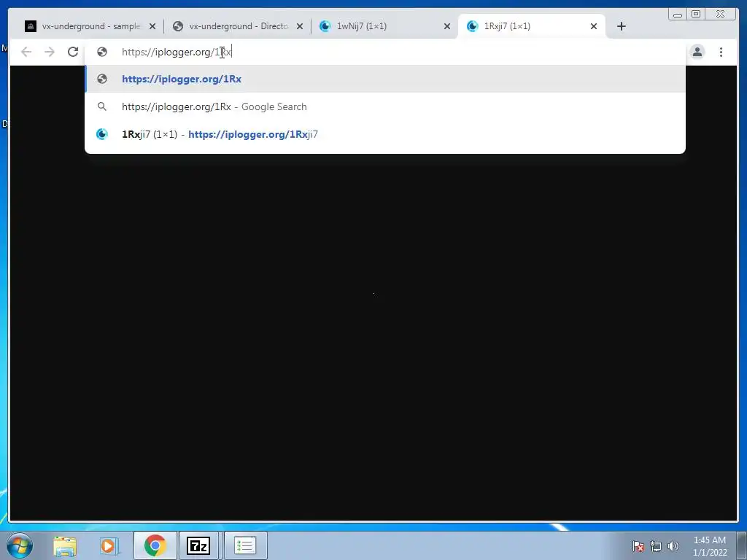The image size is (747, 560).
Task: Close the vx-underground samples tab
Action: tap(152, 26)
